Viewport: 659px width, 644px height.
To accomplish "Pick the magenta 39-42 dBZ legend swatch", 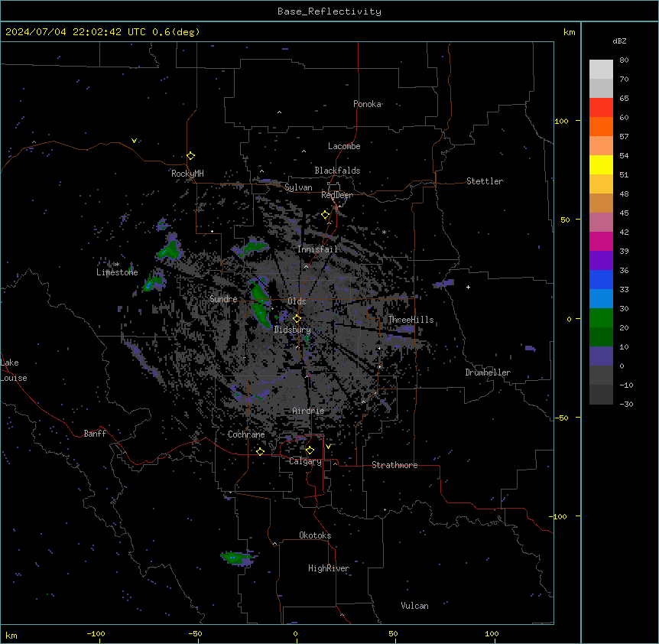I will point(601,241).
